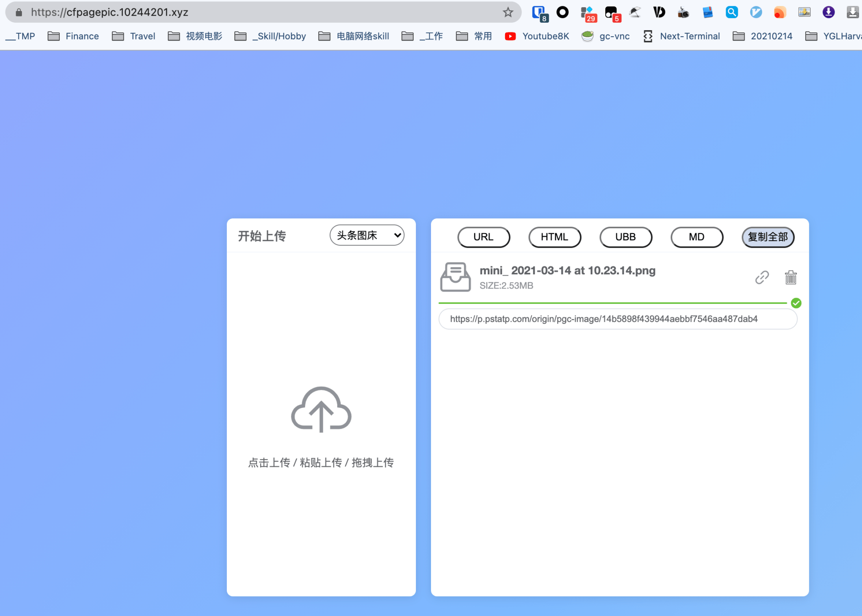Select the MD format option
The image size is (862, 616).
click(696, 237)
